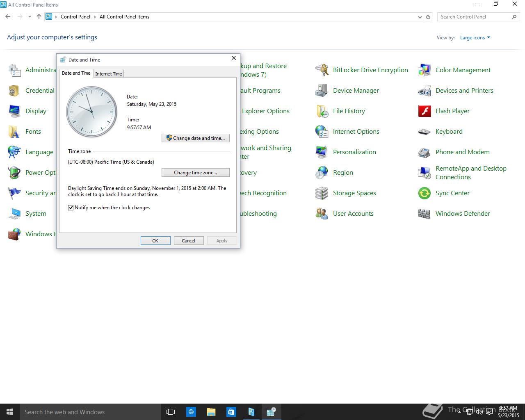Expand the address bar history dropdown
Image resolution: width=525 pixels, height=420 pixels.
pyautogui.click(x=420, y=17)
